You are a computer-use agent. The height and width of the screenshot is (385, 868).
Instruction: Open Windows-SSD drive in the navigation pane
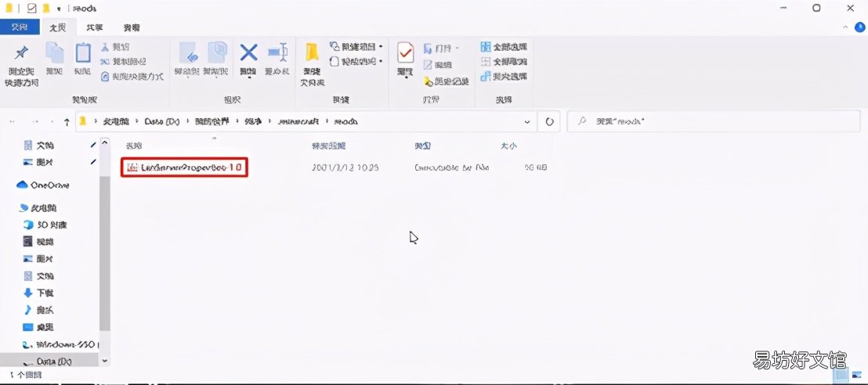coord(60,344)
